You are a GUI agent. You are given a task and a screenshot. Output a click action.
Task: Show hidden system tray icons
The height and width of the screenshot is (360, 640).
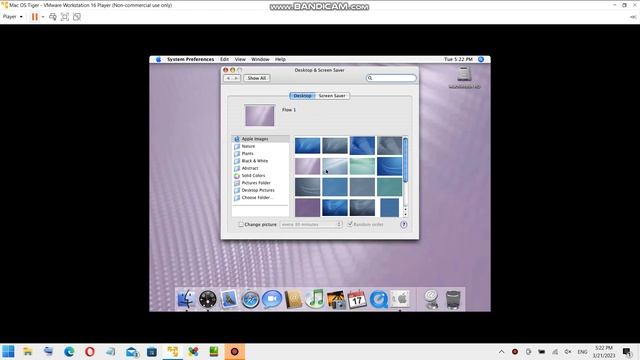pos(501,351)
